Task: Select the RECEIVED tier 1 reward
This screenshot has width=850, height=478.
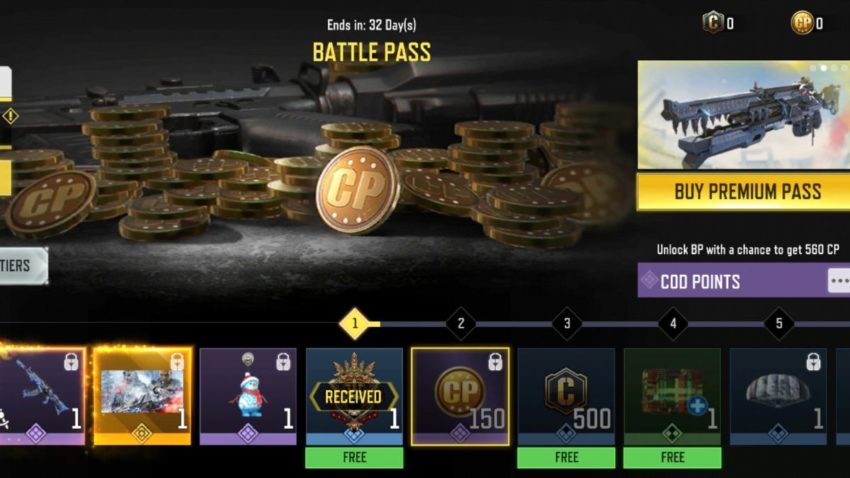Action: pyautogui.click(x=354, y=397)
